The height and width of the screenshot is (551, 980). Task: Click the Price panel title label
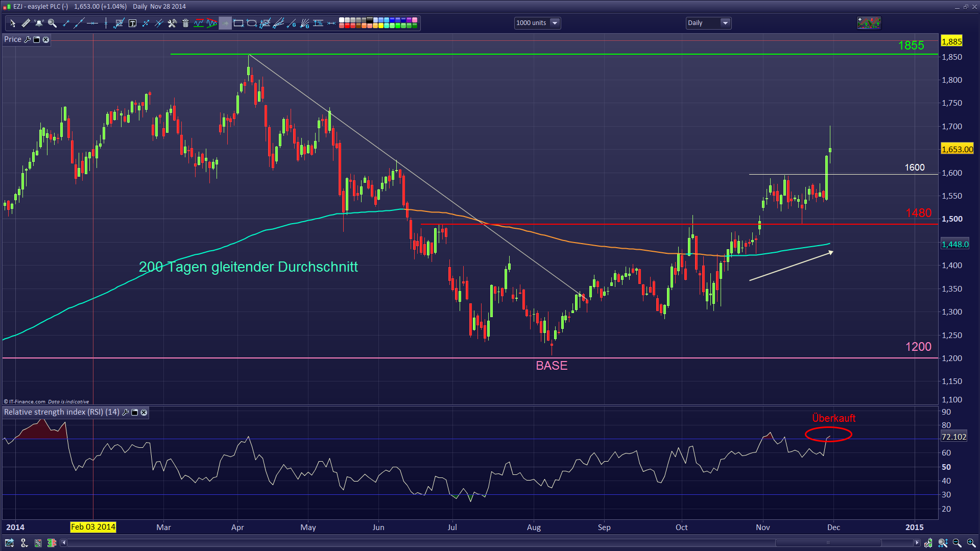[13, 39]
